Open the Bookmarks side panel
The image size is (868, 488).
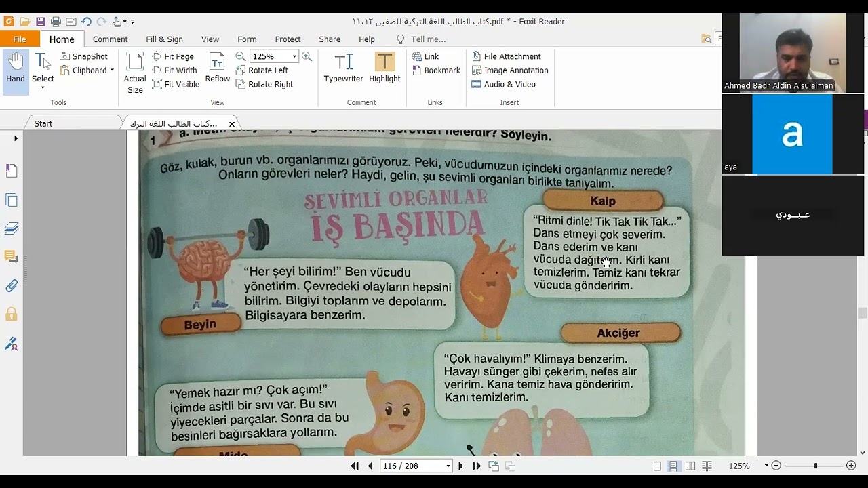[x=12, y=171]
